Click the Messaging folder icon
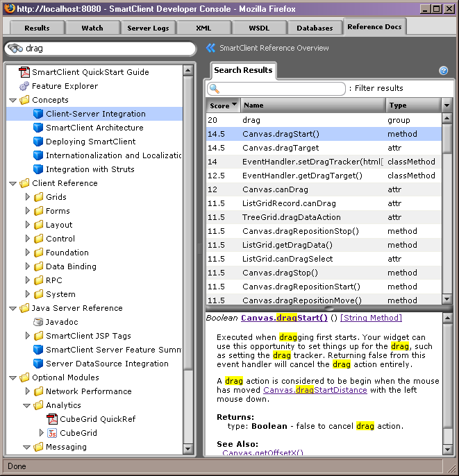Image resolution: width=459 pixels, height=476 pixels. pos(38,447)
